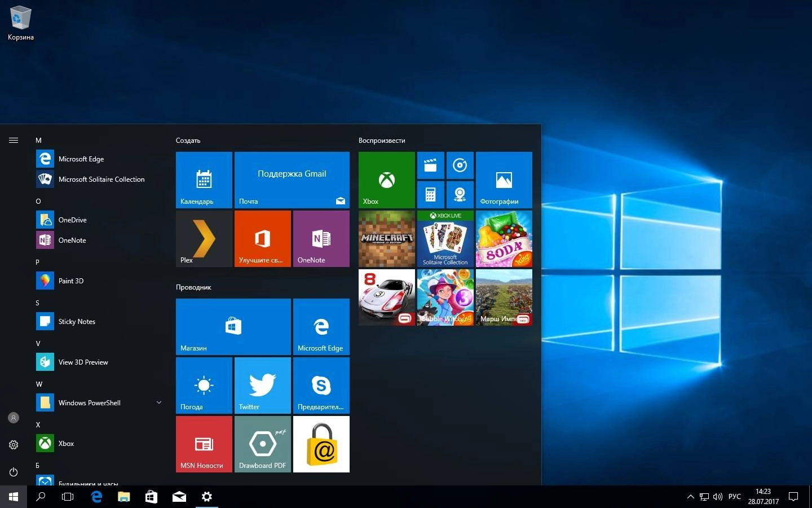This screenshot has width=812, height=508.
Task: Launch the Марш Империй tile
Action: click(x=504, y=297)
